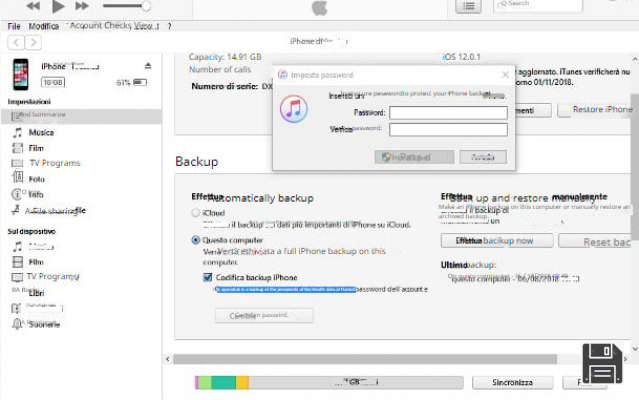
Task: Go back with the left arrow button
Action: coord(16,42)
